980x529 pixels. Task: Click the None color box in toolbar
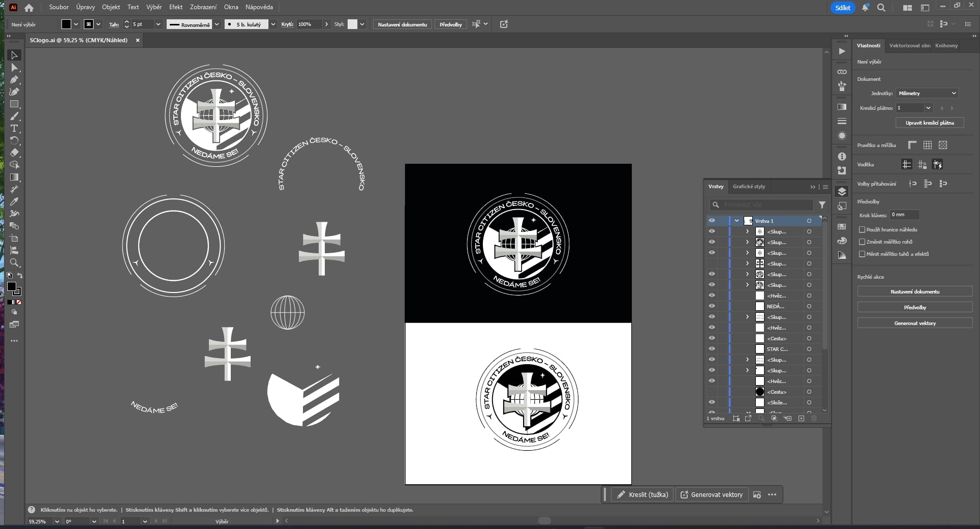(19, 302)
